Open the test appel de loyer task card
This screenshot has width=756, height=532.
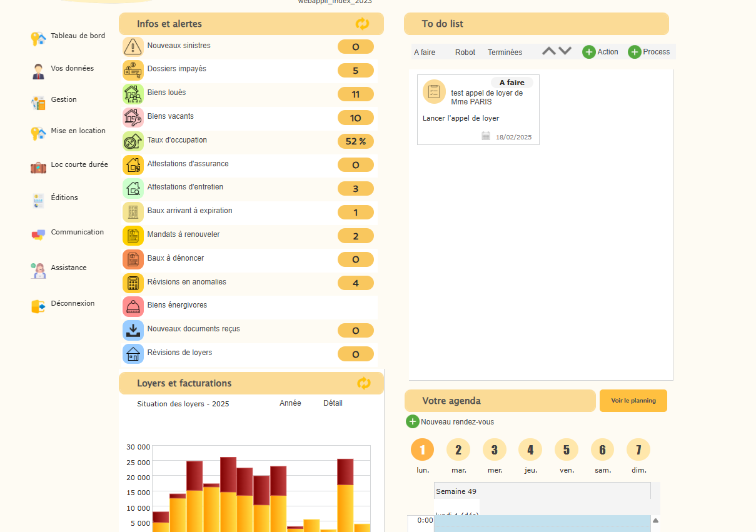pos(478,110)
